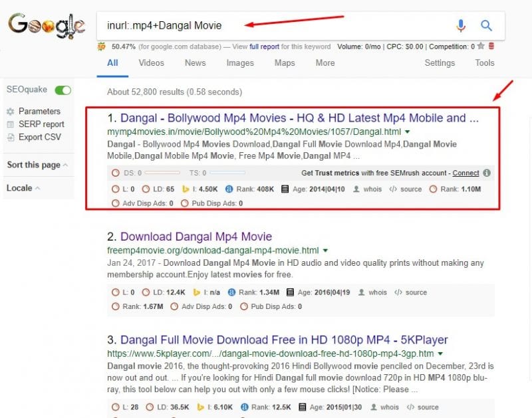Click the Parameters link in sidebar
Screen dimensions: 532x418
[x=39, y=111]
